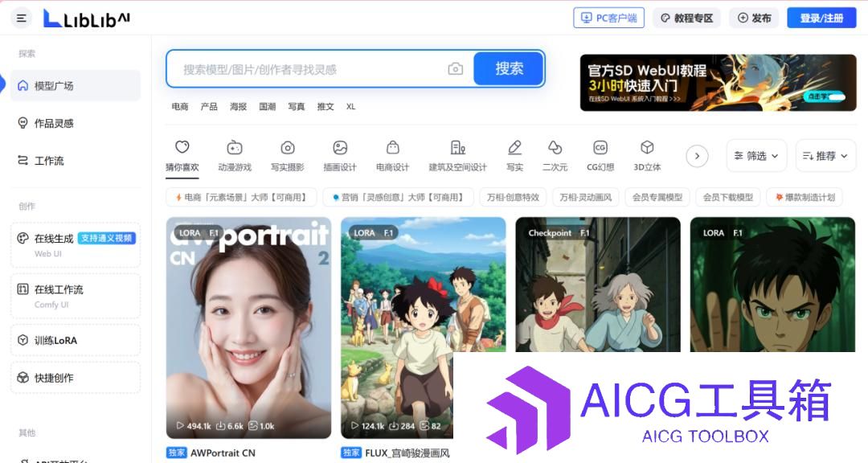868x463 pixels.
Task: Click the next-categories arrow button
Action: coord(697,156)
